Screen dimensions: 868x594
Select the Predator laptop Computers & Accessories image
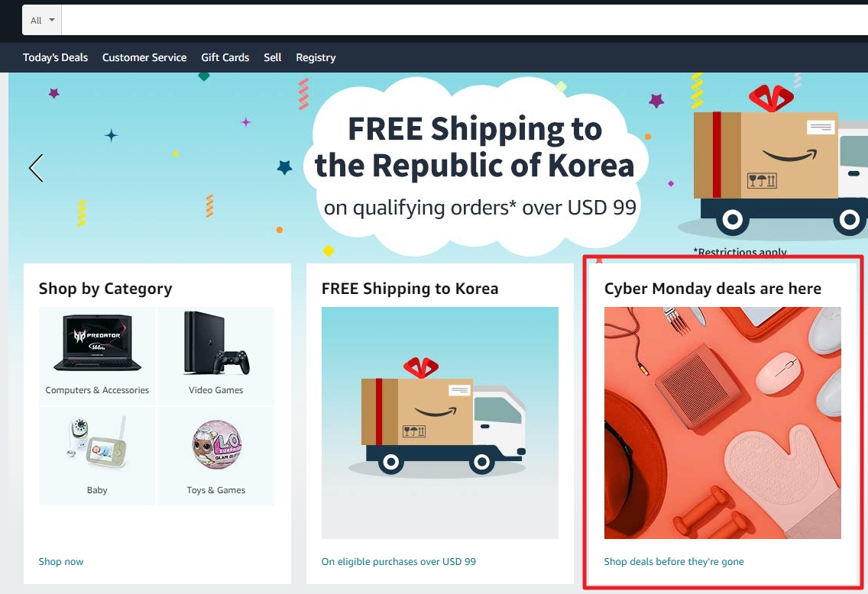click(x=98, y=343)
